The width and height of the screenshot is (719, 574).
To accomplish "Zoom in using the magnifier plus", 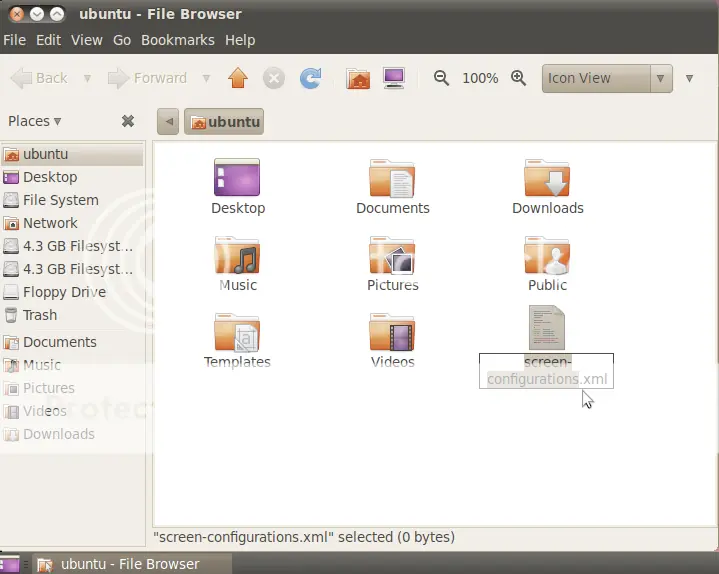I will (519, 78).
